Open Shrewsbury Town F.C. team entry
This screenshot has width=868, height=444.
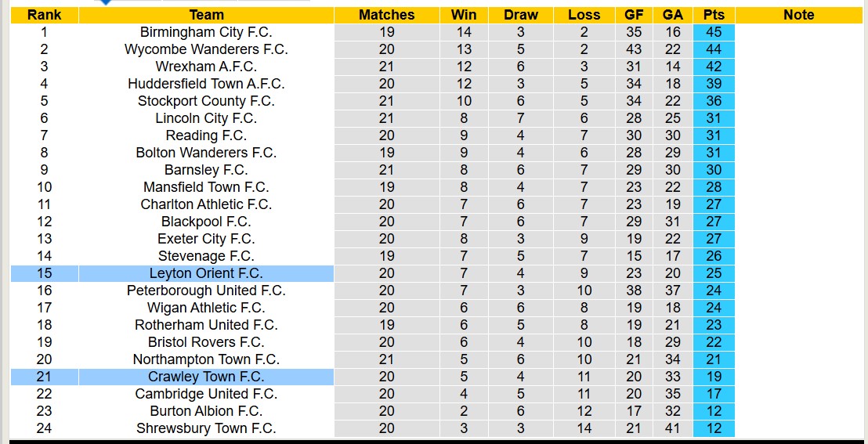(206, 428)
